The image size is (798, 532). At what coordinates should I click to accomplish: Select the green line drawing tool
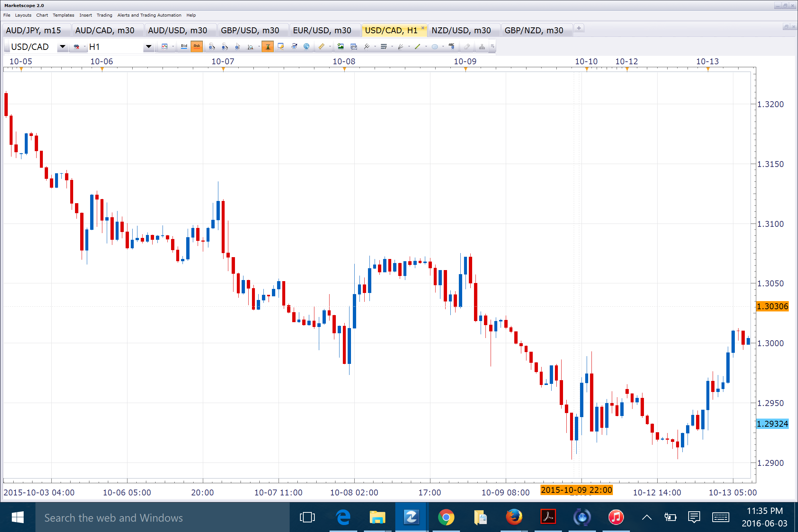point(417,47)
